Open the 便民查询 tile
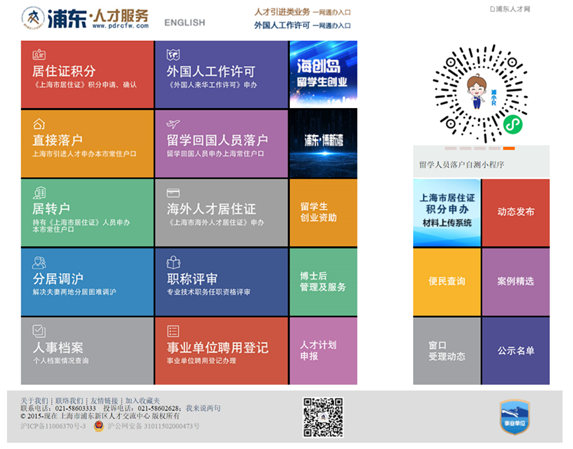The height and width of the screenshot is (449, 573). coord(447,282)
